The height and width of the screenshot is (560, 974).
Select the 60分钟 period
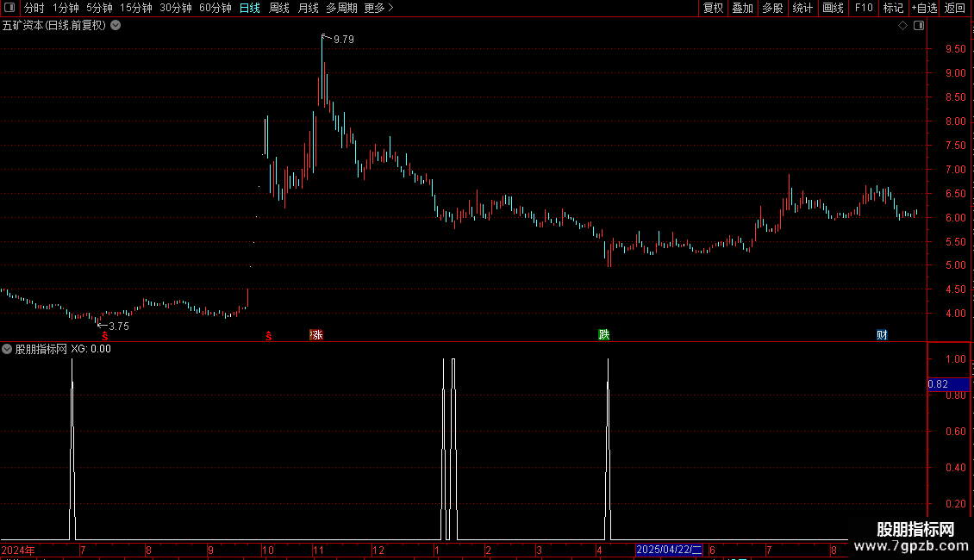pyautogui.click(x=215, y=8)
